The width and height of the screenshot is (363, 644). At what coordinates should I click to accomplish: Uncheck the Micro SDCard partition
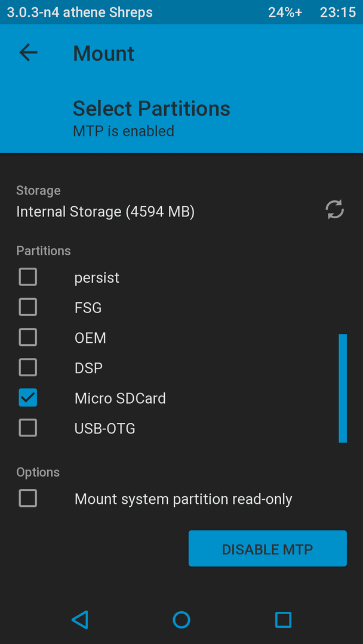pos(28,398)
